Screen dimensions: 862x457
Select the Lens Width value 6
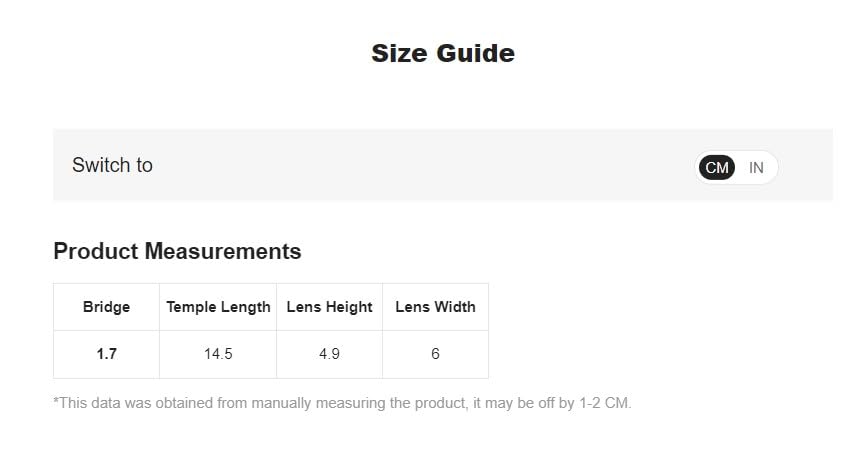[x=435, y=354]
